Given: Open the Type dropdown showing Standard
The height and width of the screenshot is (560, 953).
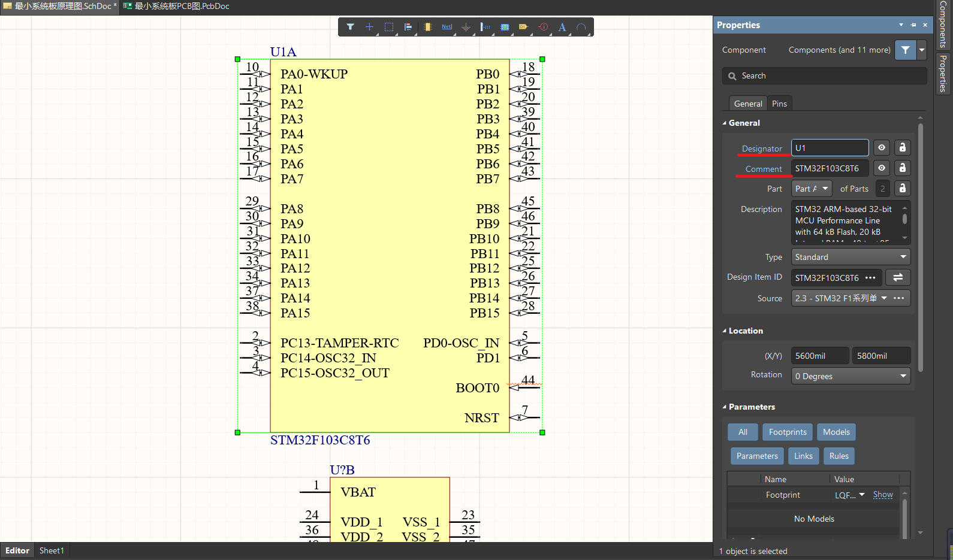Looking at the screenshot, I should click(851, 257).
